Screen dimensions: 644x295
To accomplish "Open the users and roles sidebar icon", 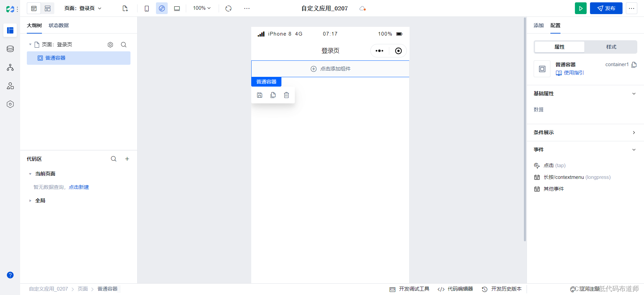I will (x=10, y=86).
